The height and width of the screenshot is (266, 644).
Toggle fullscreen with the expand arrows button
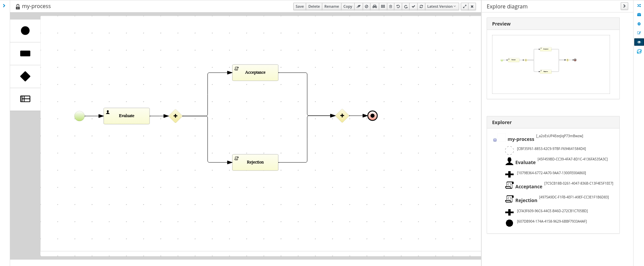coord(465,6)
